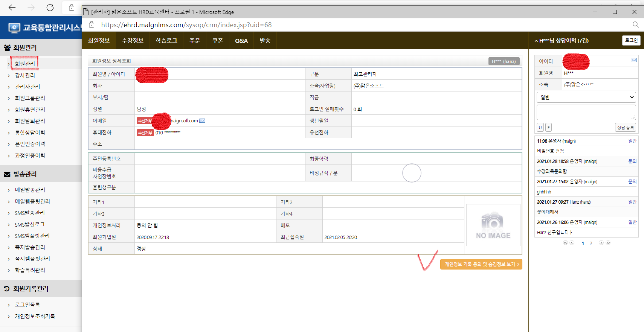The image size is (644, 332).
Task: Open 개인정보조회기록 in the sidebar
Action: (x=35, y=316)
